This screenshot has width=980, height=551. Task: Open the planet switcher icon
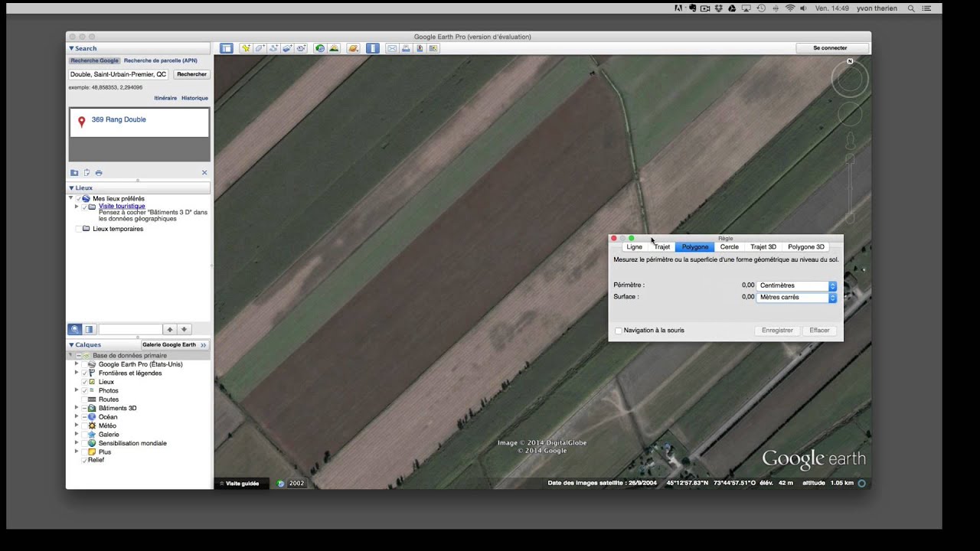[x=353, y=48]
